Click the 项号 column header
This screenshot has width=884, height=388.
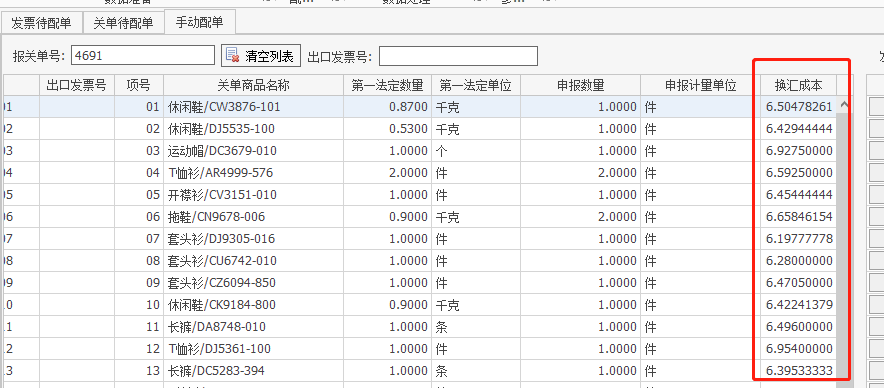(x=139, y=86)
